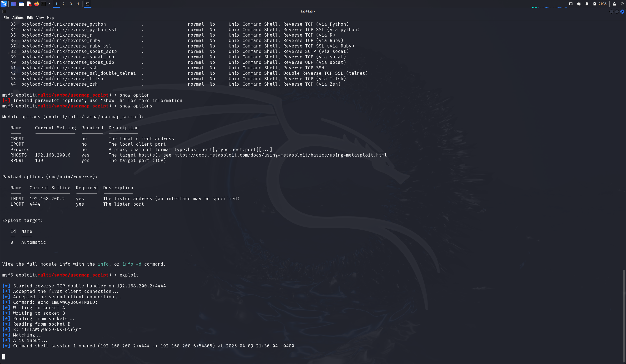
Task: Open the volume control tray icon
Action: coord(579,4)
